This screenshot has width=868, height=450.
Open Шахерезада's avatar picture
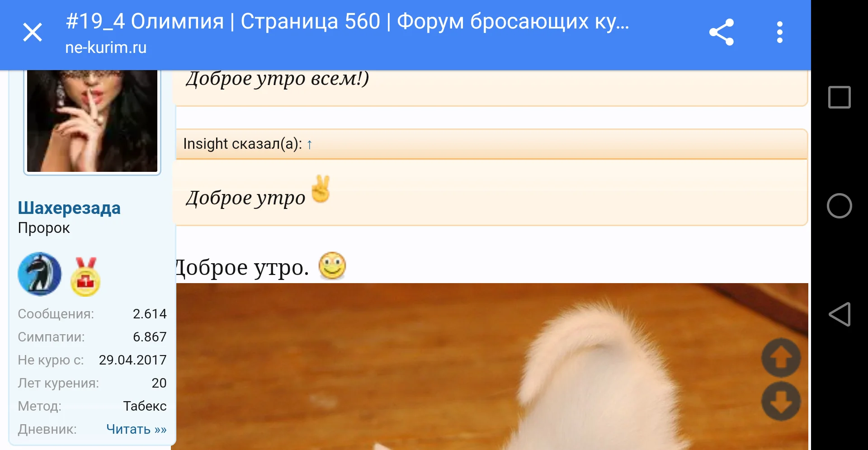(92, 121)
